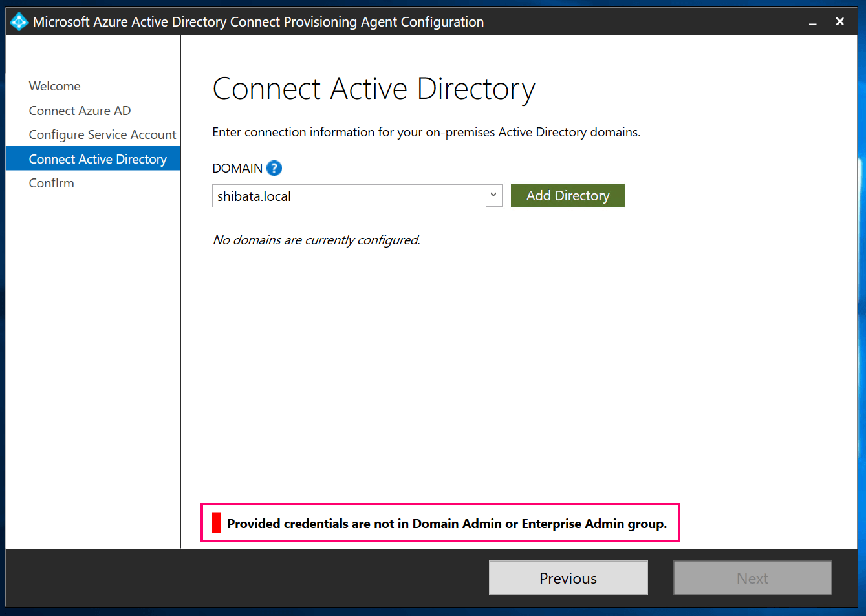866x616 pixels.
Task: Click the Azure AD logo in the title bar
Action: [x=19, y=21]
